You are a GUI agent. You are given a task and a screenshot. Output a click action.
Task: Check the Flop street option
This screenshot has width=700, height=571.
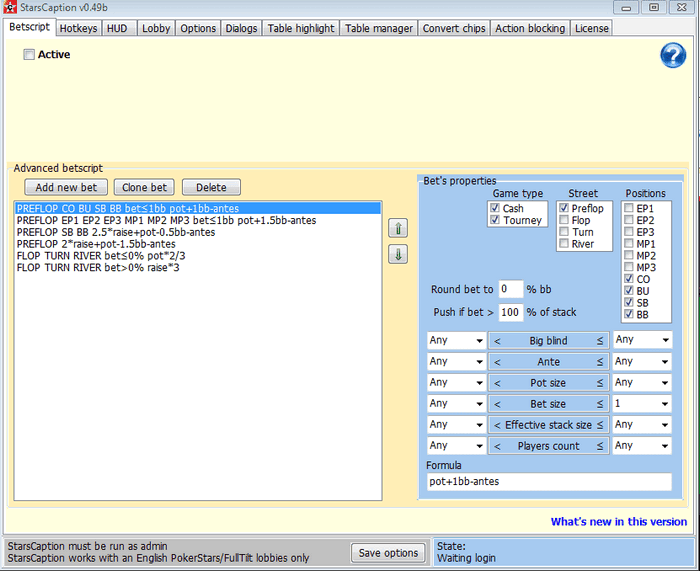point(564,220)
